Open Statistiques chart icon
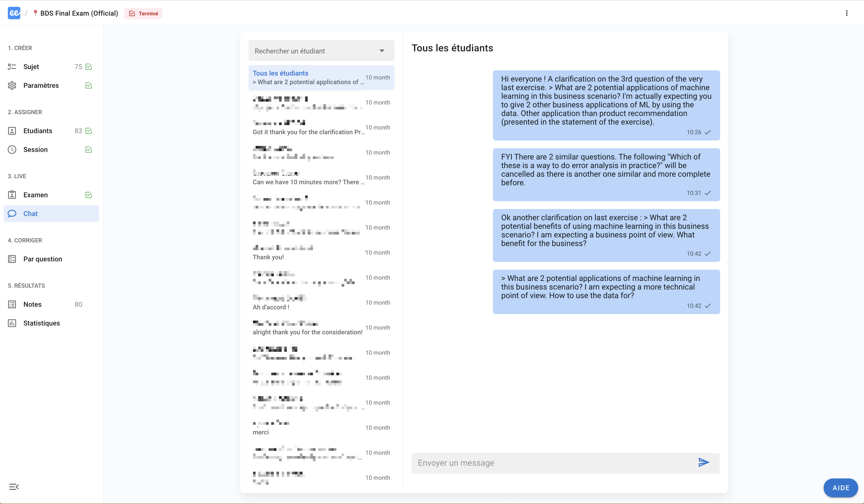 (x=12, y=323)
